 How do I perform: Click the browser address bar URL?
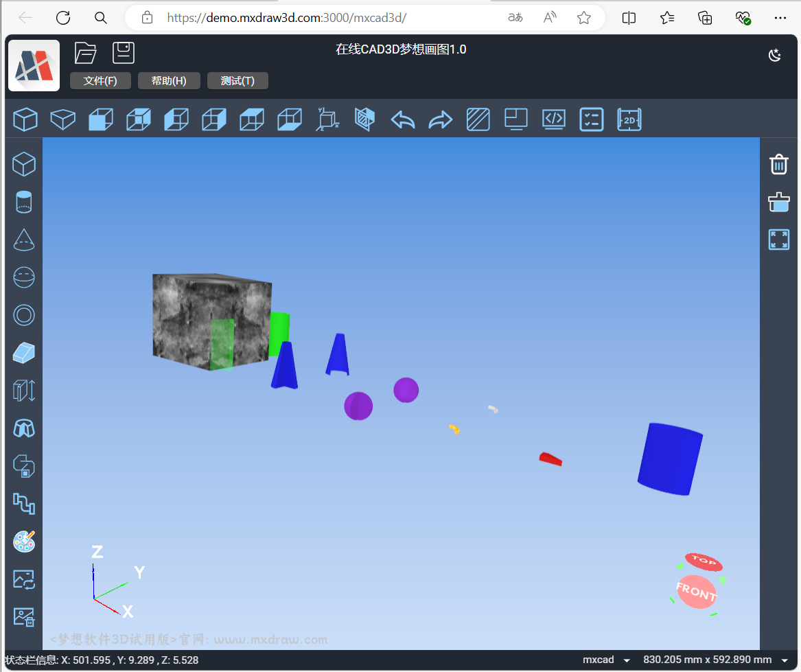pos(287,18)
